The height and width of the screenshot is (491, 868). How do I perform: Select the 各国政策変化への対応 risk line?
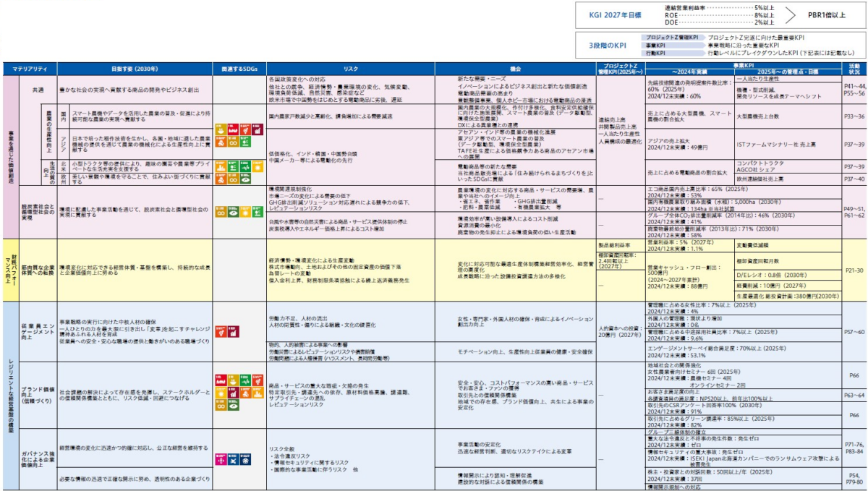click(x=297, y=78)
